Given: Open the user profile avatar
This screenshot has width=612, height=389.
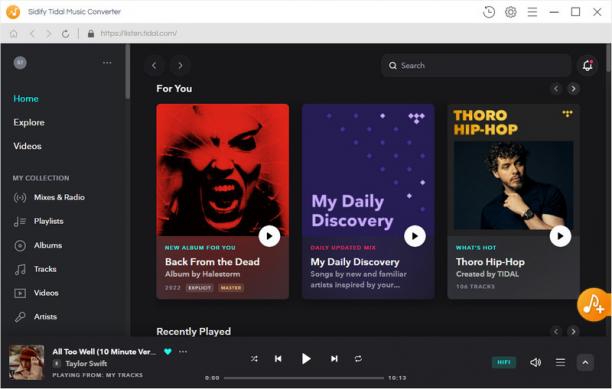Looking at the screenshot, I should [x=20, y=62].
